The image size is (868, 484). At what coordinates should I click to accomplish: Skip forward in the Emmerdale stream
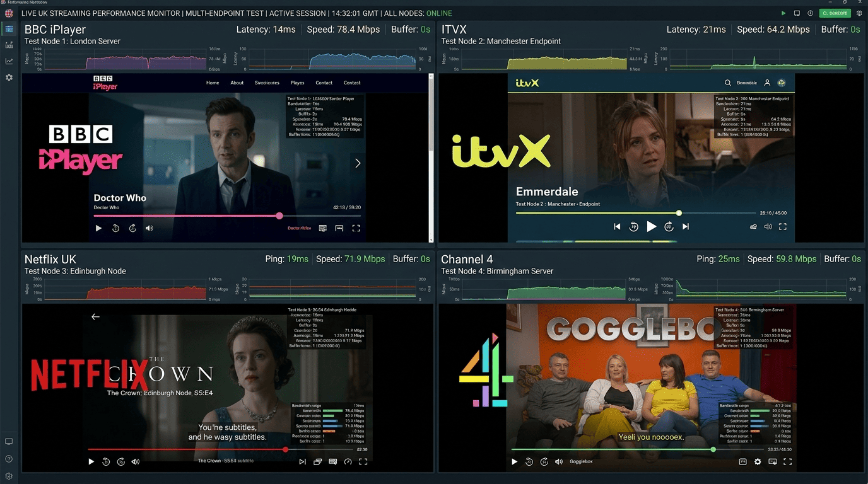(669, 226)
